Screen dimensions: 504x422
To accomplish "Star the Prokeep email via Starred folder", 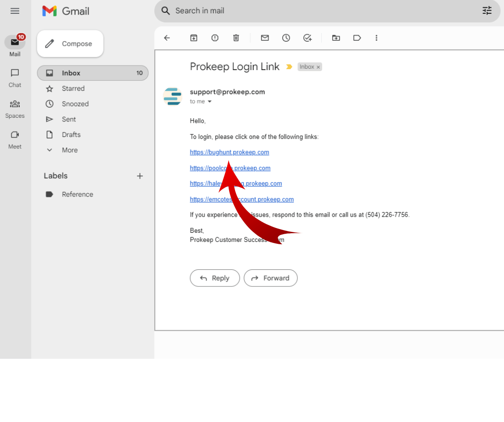I will [x=73, y=88].
